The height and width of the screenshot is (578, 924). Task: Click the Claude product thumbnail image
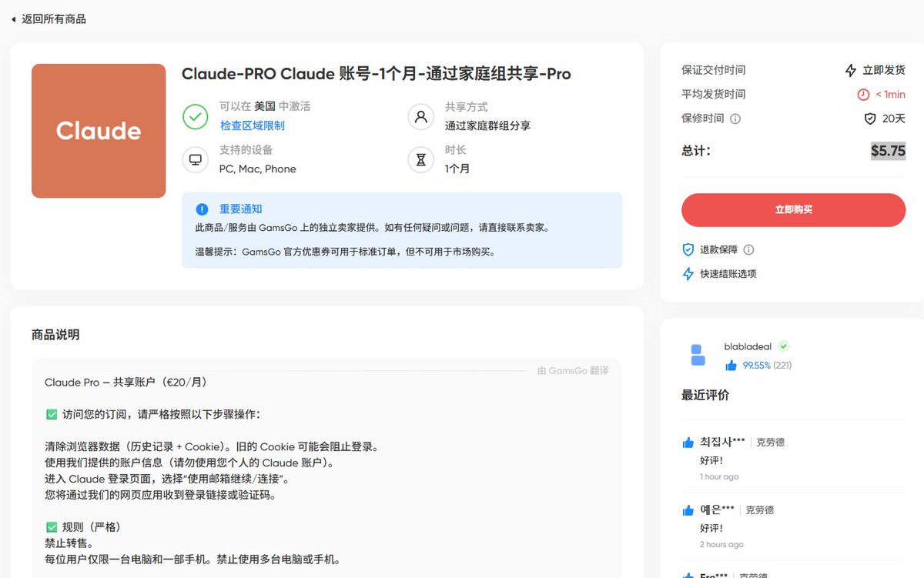(x=98, y=131)
